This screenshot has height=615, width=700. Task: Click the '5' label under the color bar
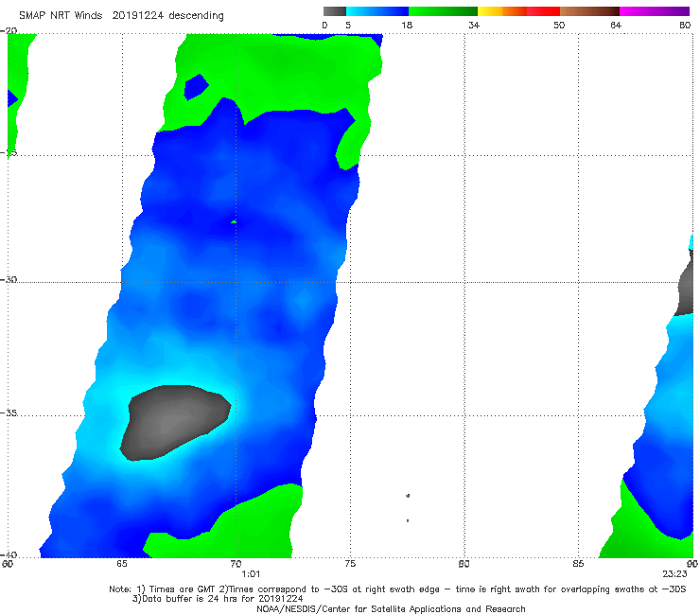348,26
